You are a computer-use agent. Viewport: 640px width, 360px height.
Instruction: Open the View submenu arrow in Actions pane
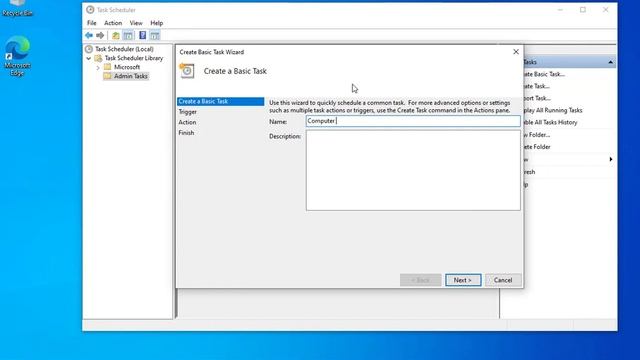[x=611, y=159]
